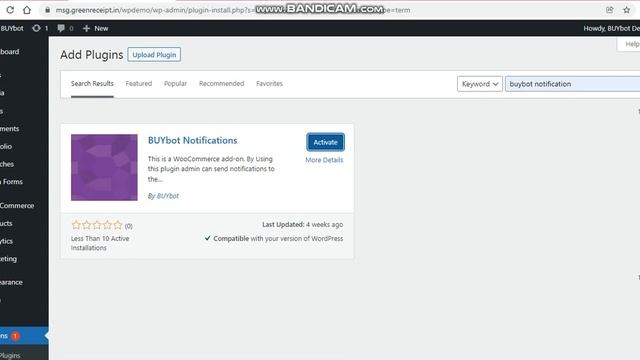640x360 pixels.
Task: Open Products in admin sidebar
Action: point(6,223)
